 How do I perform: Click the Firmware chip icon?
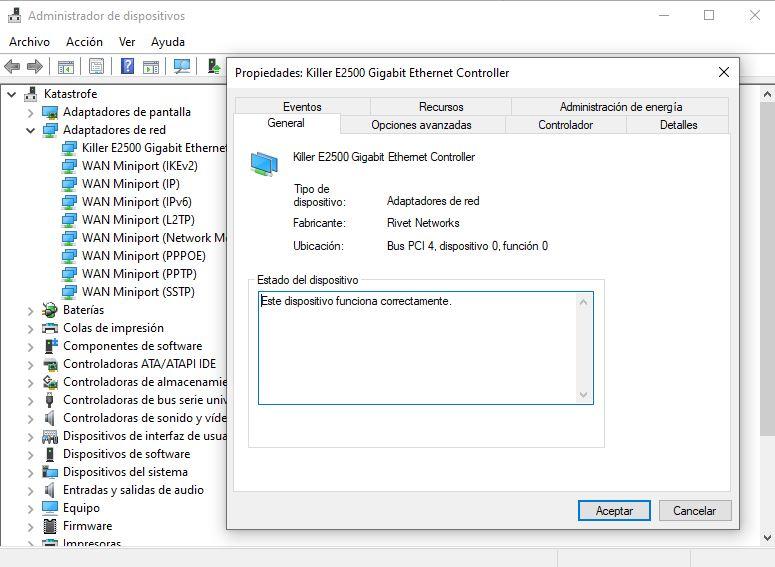[50, 526]
